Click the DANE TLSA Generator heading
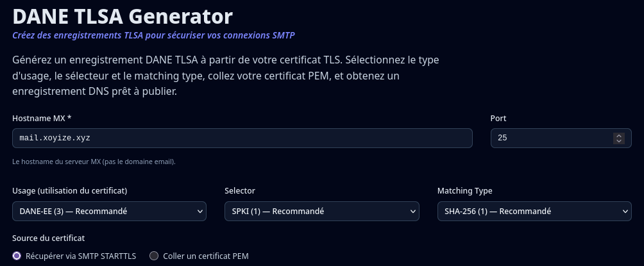Viewport: 644px width, 266px height. tap(123, 15)
